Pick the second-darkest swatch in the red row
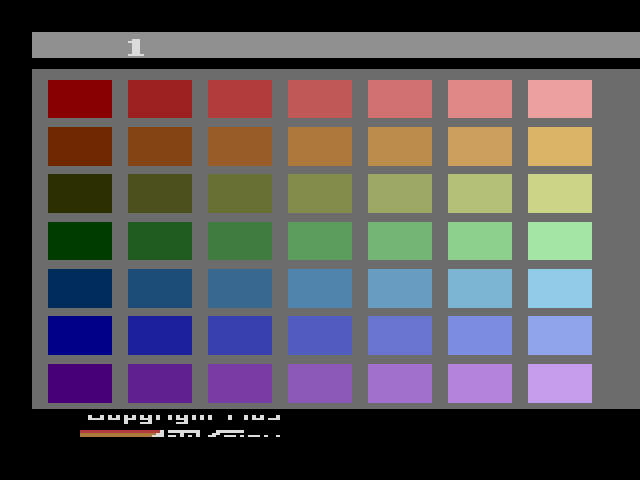 pyautogui.click(x=160, y=99)
